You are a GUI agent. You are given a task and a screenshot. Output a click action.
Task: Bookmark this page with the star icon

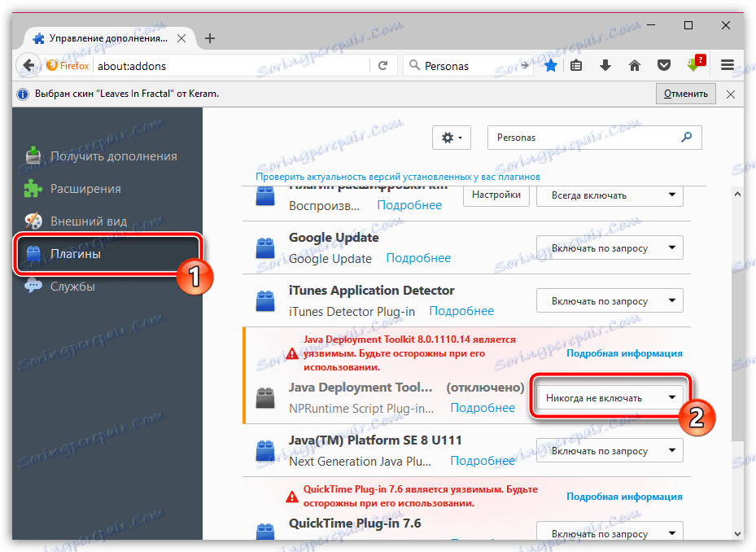coord(550,64)
